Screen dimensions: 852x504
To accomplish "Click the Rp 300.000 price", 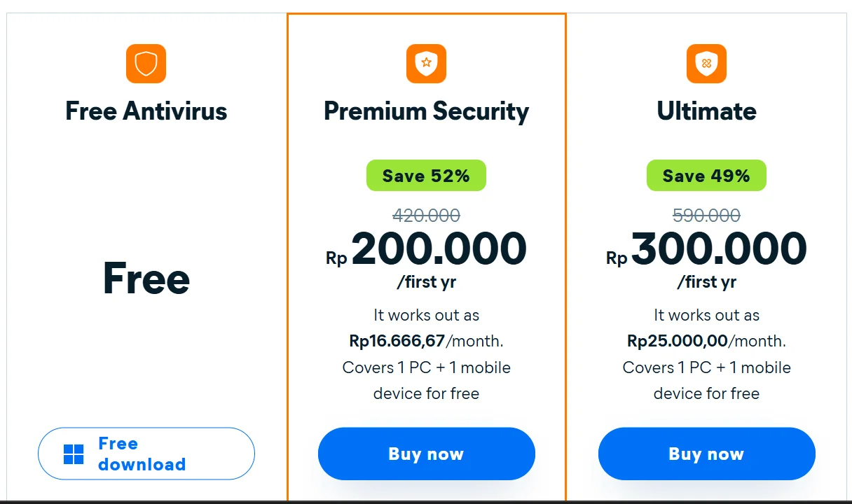I will click(718, 250).
